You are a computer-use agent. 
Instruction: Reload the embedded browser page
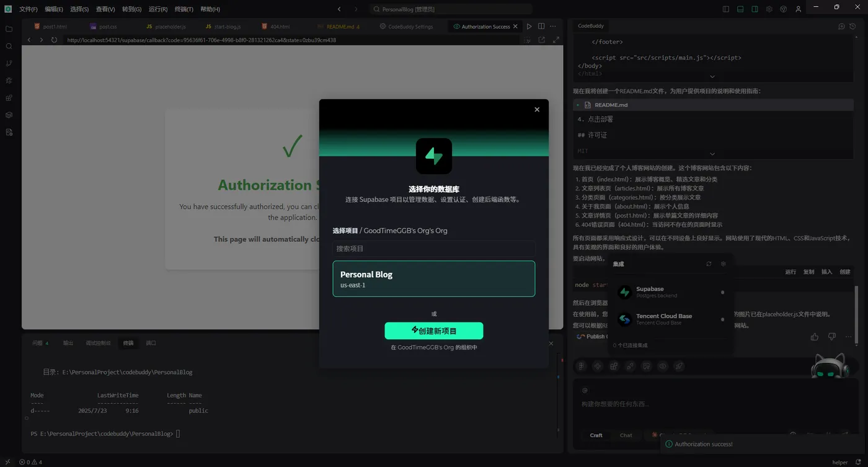[54, 40]
